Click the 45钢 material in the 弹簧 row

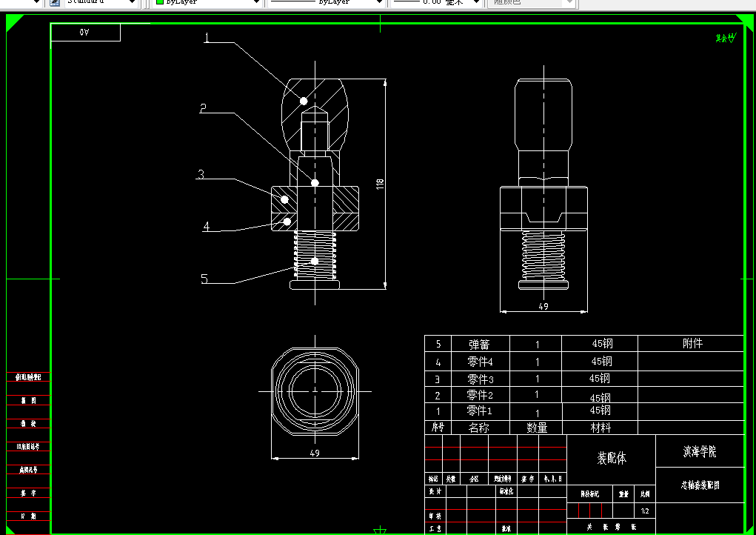tap(602, 343)
